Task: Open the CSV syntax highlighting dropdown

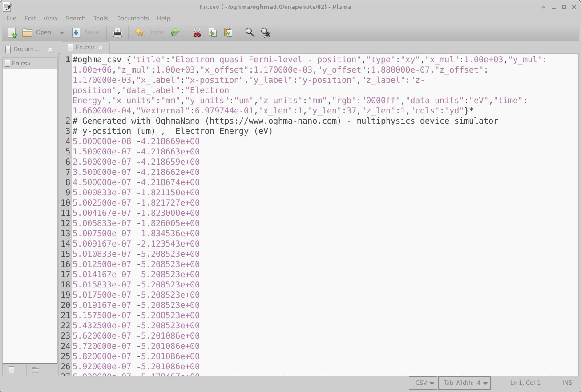Action: coord(423,383)
